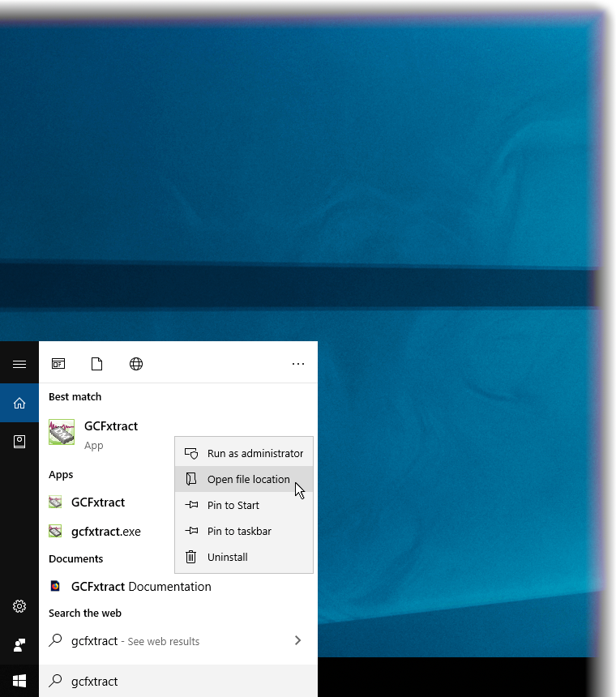616x697 pixels.
Task: Click the 'Apps' section heading
Action: tap(61, 475)
